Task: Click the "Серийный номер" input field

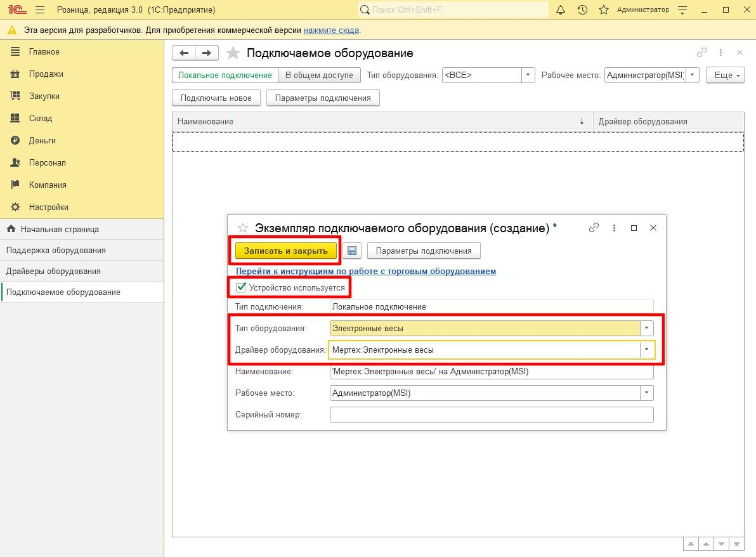Action: 491,414
